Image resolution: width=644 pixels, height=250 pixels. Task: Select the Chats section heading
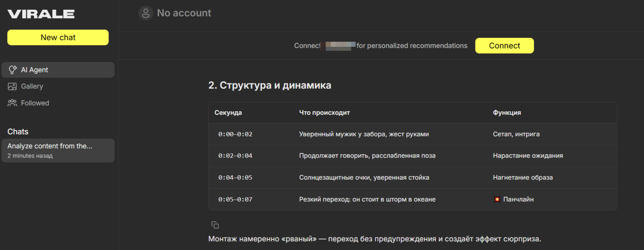click(x=18, y=132)
